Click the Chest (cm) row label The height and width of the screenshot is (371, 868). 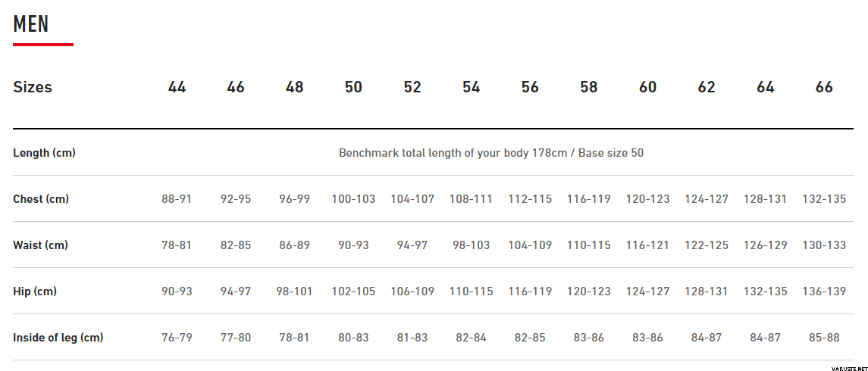click(x=41, y=199)
